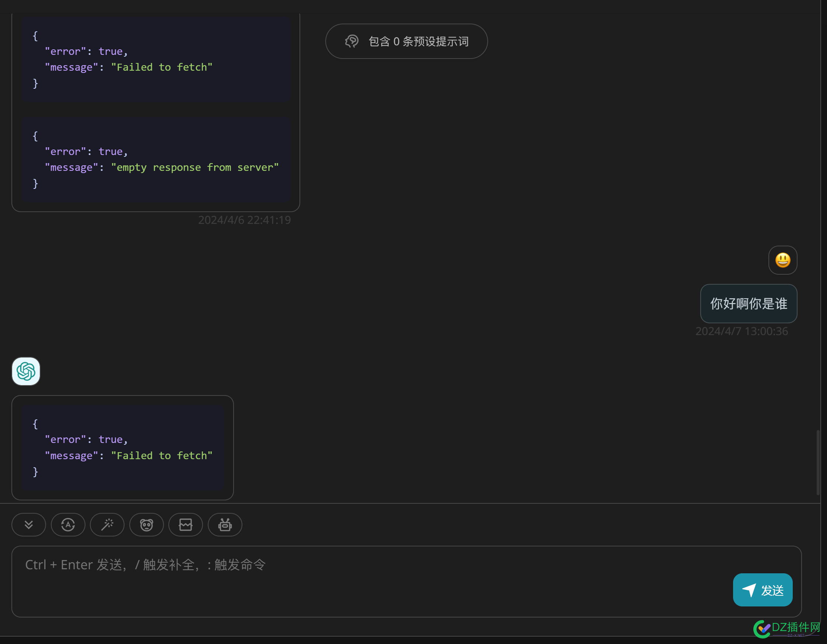827x644 pixels.
Task: Click the user message 你好啊你是谁
Action: [x=749, y=304]
